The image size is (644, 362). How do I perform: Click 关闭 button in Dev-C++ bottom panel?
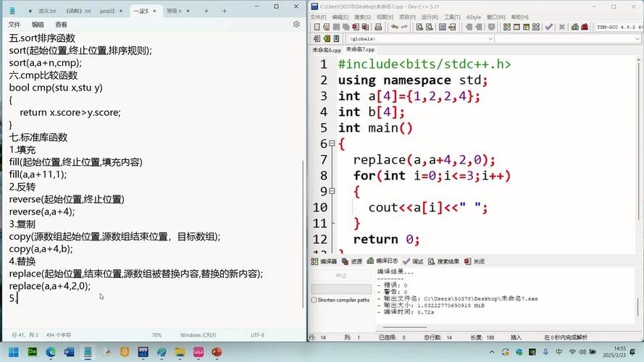(x=474, y=261)
